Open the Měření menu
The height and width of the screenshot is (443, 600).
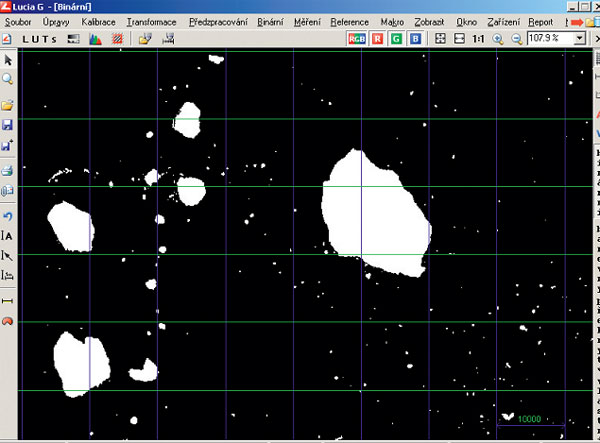click(x=307, y=21)
